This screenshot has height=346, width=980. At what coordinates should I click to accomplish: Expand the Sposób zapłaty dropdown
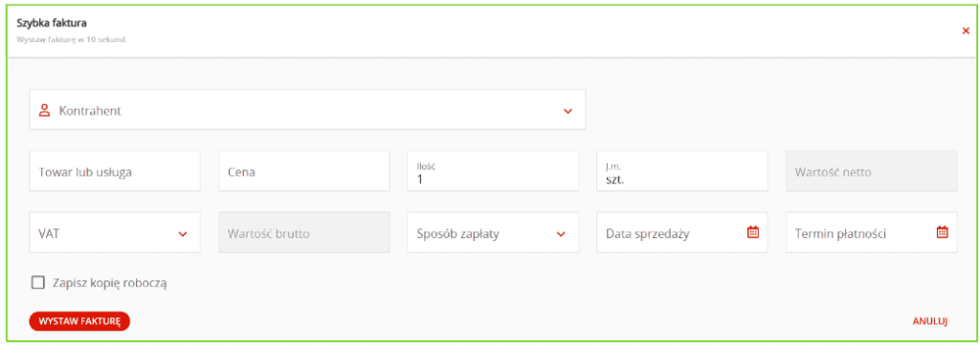[493, 233]
